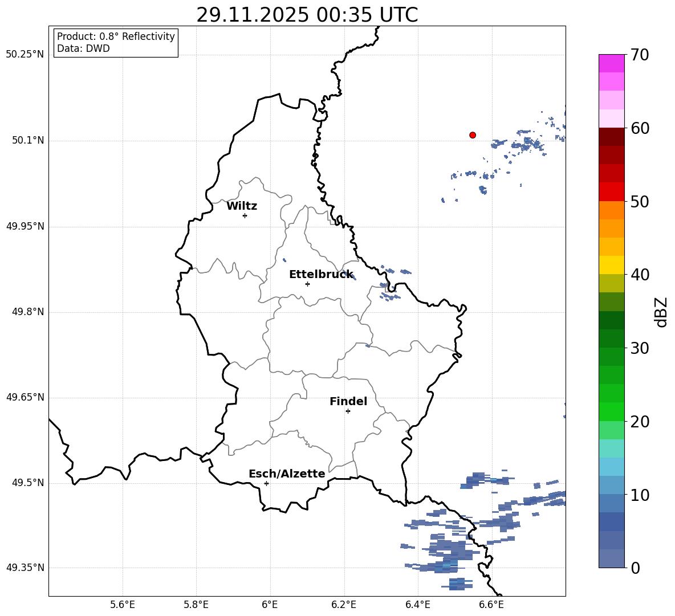Click the magenta top colorbar segment
675x616 pixels.
611,63
